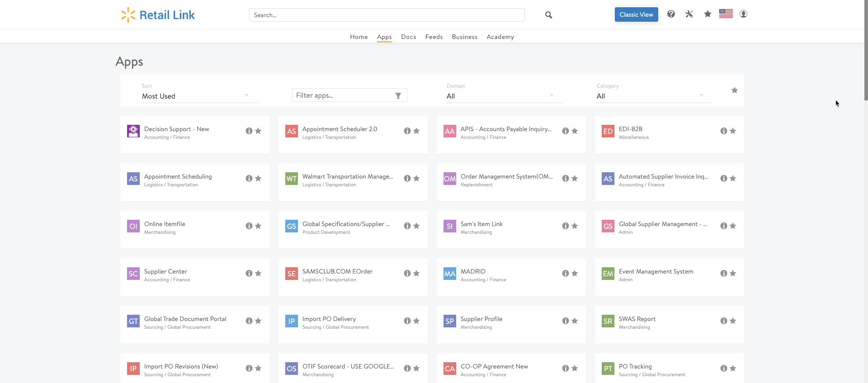This screenshot has width=868, height=383.
Task: Show info for Appointment Scheduler 2.0
Action: 407,131
